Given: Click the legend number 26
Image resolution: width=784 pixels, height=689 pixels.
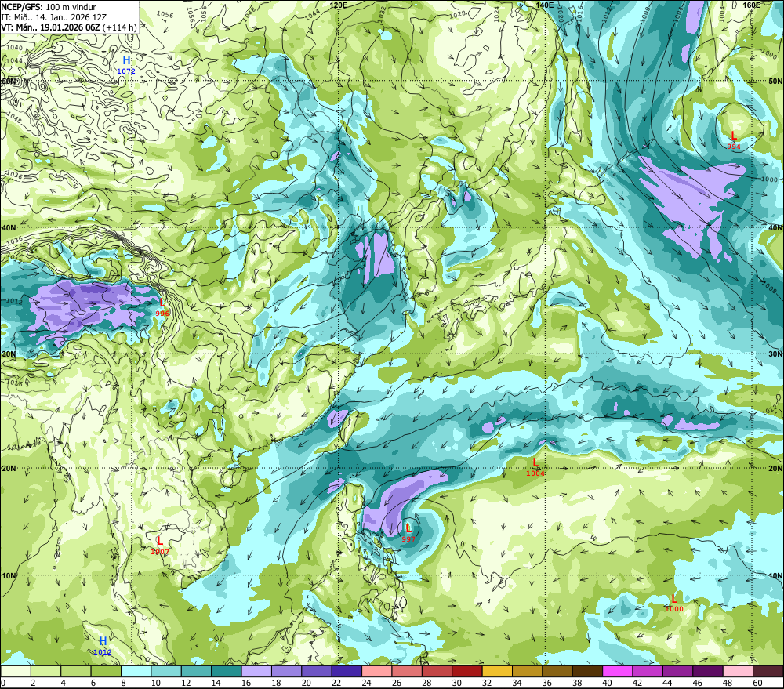Looking at the screenshot, I should (x=397, y=683).
